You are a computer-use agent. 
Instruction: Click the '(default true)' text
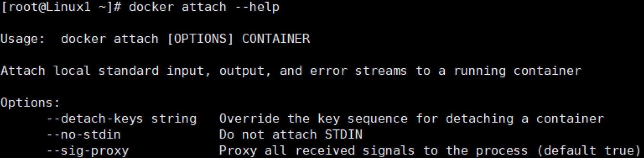tap(589, 151)
